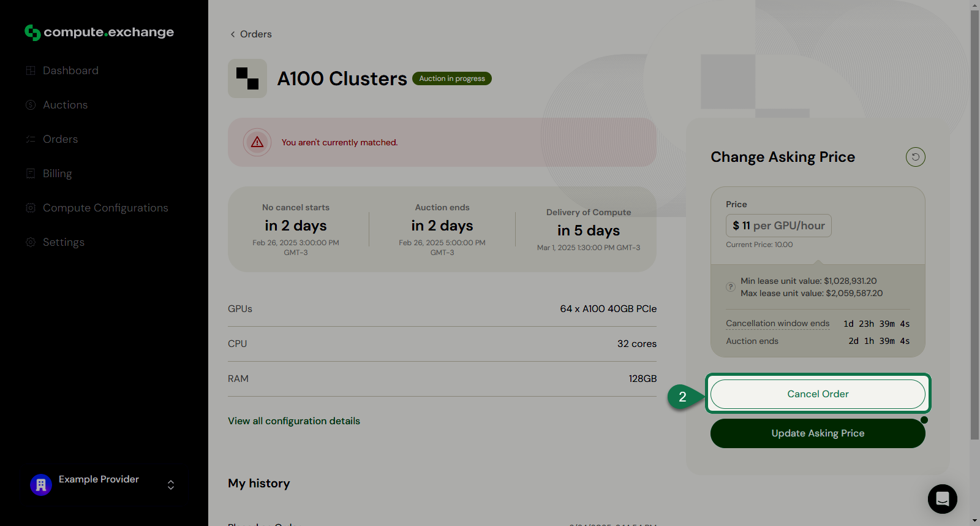Open Settings in the sidebar
The width and height of the screenshot is (980, 526).
coord(64,242)
